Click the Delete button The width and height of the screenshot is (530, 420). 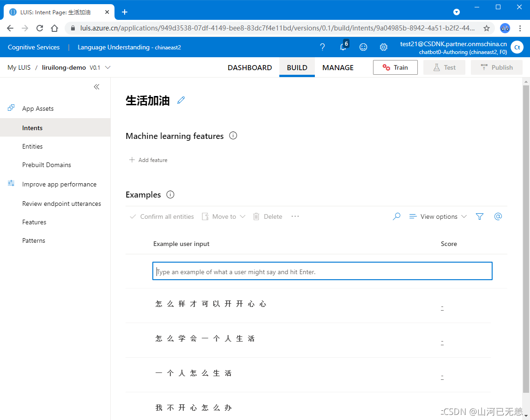[x=268, y=216]
